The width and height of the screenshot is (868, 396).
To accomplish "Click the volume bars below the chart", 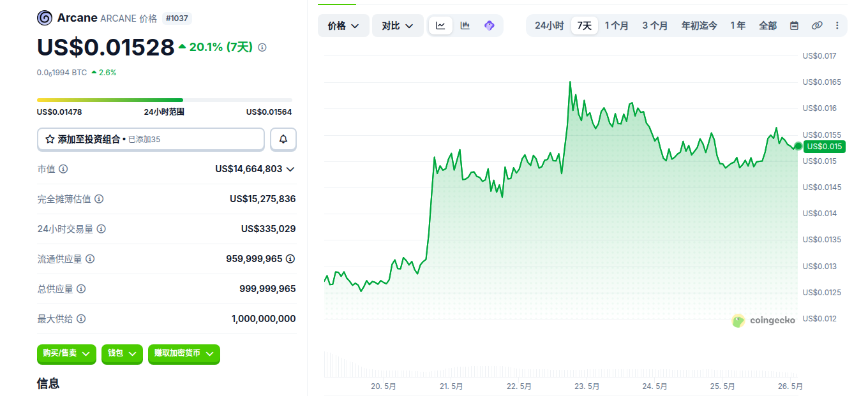I will point(561,365).
